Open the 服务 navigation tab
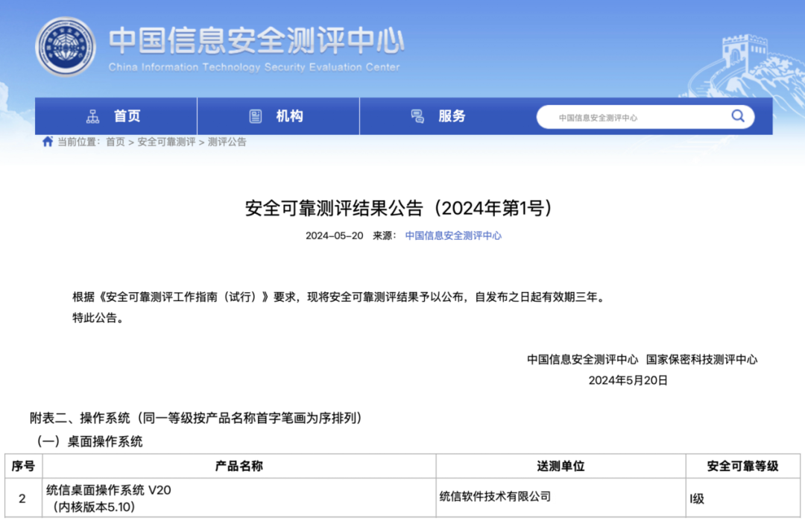This screenshot has height=532, width=805. (441, 116)
